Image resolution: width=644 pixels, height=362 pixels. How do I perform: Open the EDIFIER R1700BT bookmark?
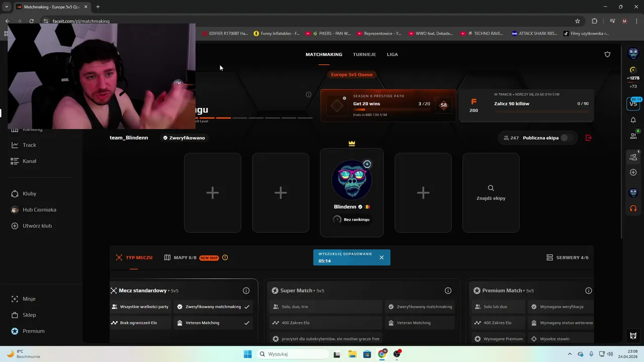point(225,34)
